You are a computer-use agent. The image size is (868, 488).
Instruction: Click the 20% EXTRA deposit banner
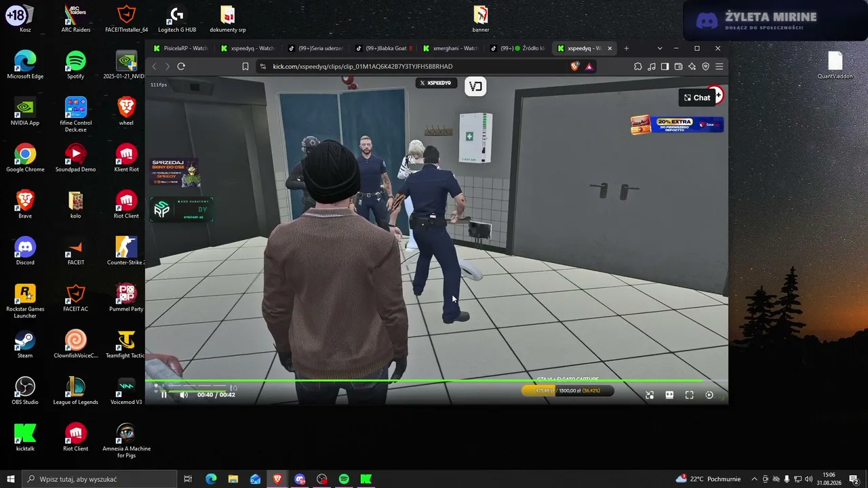pyautogui.click(x=677, y=125)
